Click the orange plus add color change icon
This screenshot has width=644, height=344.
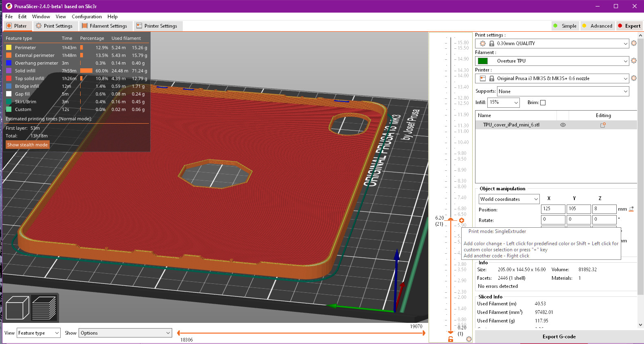click(462, 220)
